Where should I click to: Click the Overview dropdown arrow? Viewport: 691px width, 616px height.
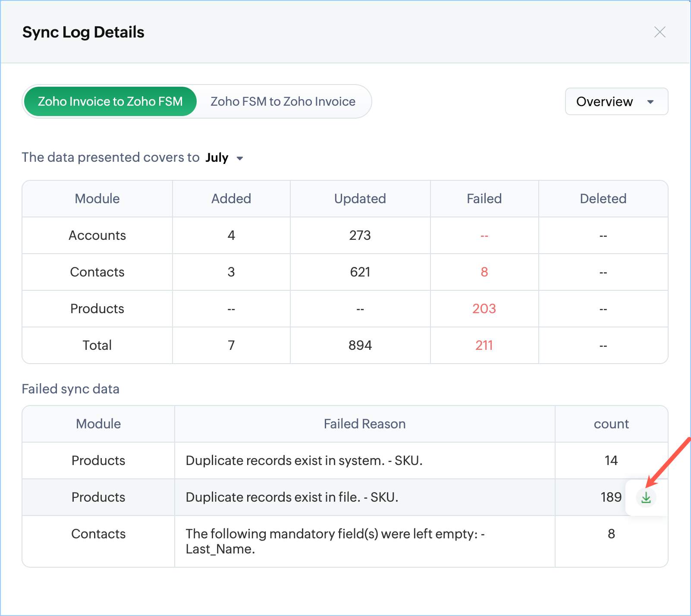(x=650, y=102)
